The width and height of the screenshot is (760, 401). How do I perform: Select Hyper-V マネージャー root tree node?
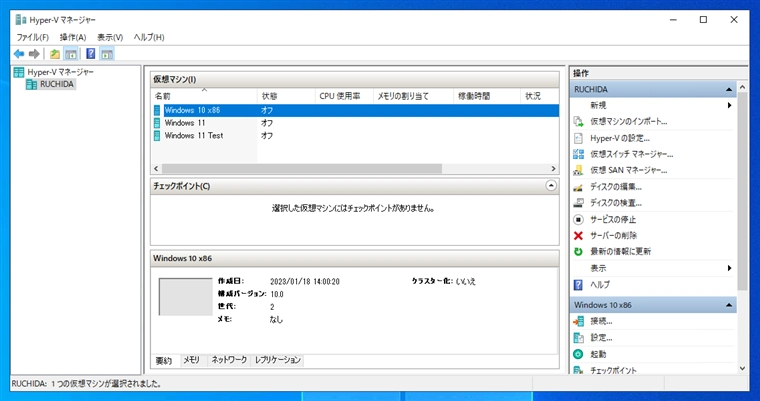(x=60, y=72)
